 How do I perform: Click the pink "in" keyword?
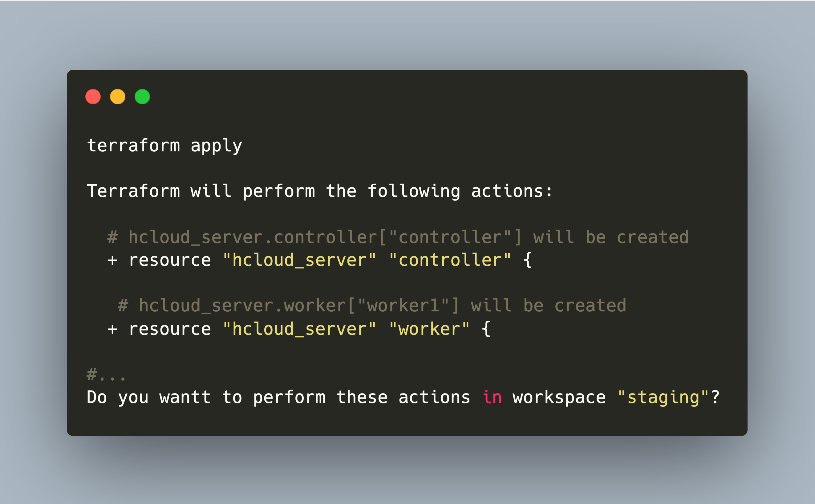pyautogui.click(x=492, y=397)
